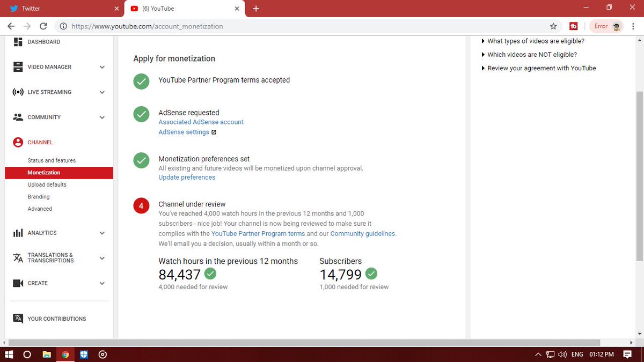Viewport: 644px width, 362px height.
Task: Click the 84,437 watch hours value
Action: pyautogui.click(x=179, y=275)
